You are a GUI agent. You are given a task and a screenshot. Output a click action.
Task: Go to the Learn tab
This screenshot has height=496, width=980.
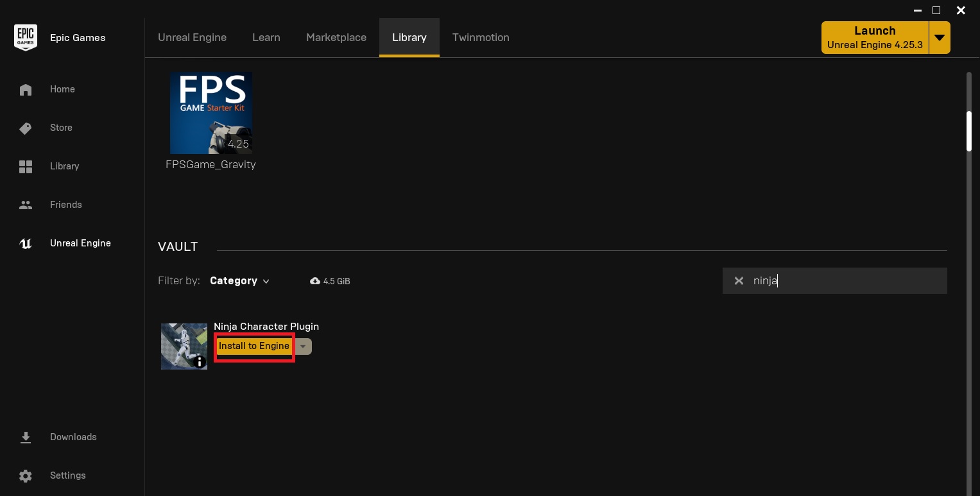click(266, 37)
